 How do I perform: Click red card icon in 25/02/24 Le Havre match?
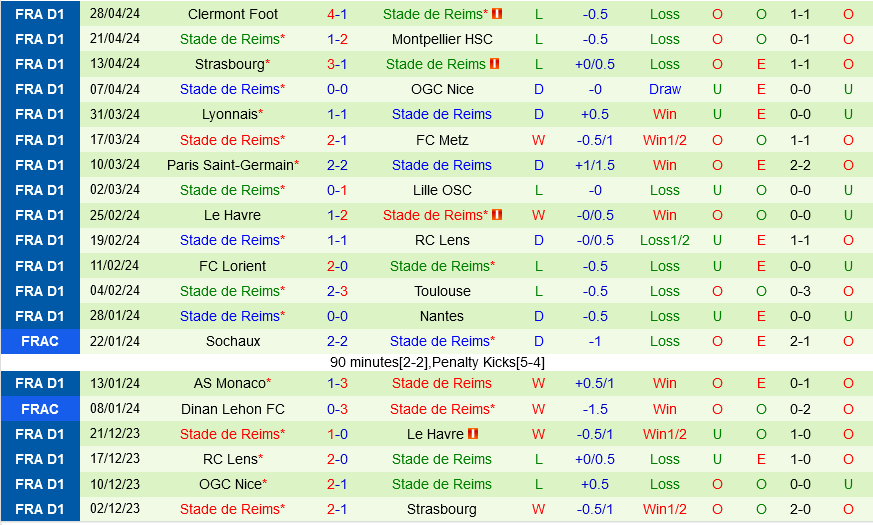(497, 215)
